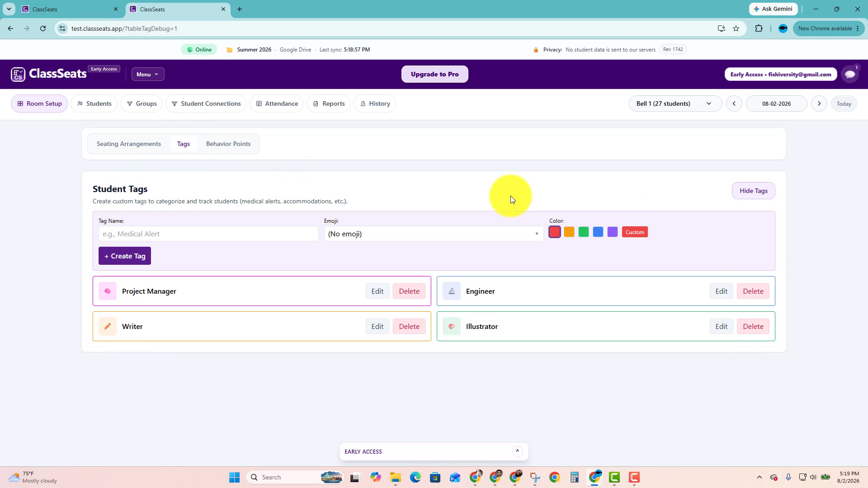The width and height of the screenshot is (868, 488).
Task: Click the Create Tag button
Action: [x=125, y=256]
